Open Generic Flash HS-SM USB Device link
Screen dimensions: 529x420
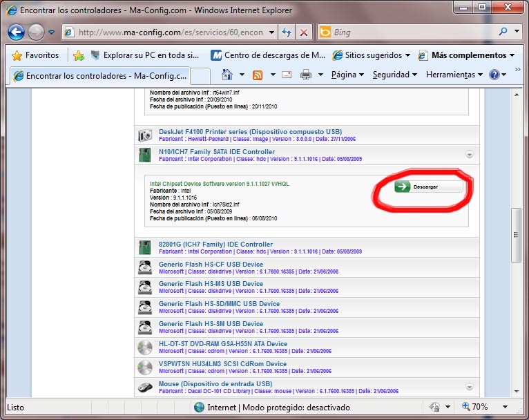pos(211,323)
